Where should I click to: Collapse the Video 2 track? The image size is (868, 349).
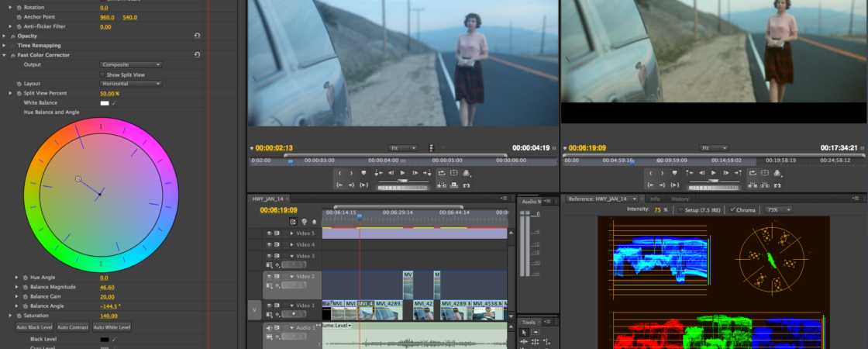tap(291, 276)
